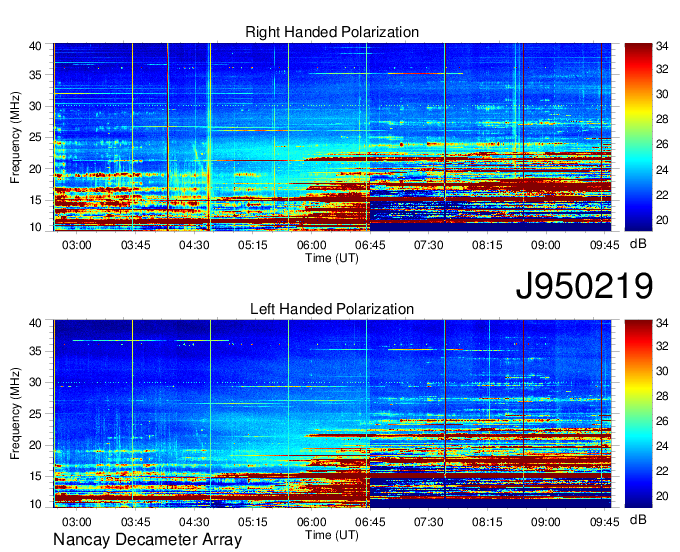Click the 'Frequency (MHz)' axis label of top plot

[x=15, y=137]
